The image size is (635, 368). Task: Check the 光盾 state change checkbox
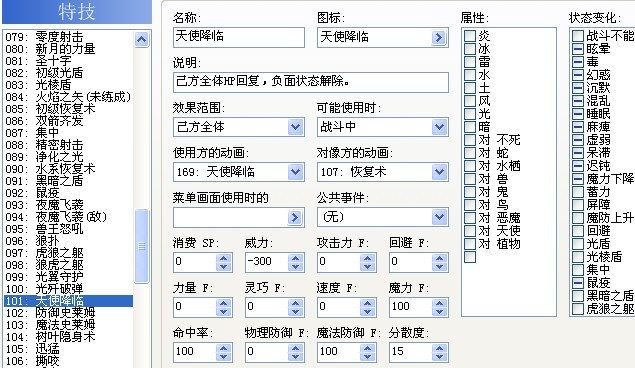[578, 244]
